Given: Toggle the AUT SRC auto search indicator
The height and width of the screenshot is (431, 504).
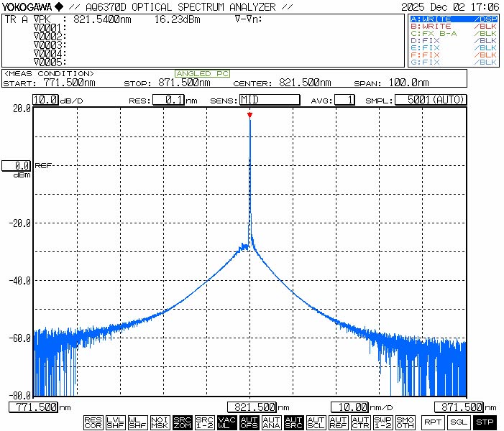Looking at the screenshot, I should click(293, 422).
